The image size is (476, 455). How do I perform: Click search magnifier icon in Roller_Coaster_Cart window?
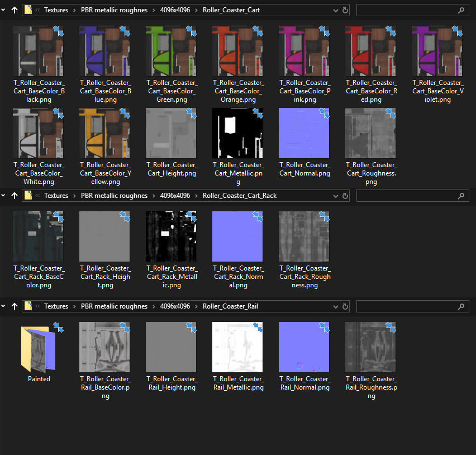coord(461,10)
